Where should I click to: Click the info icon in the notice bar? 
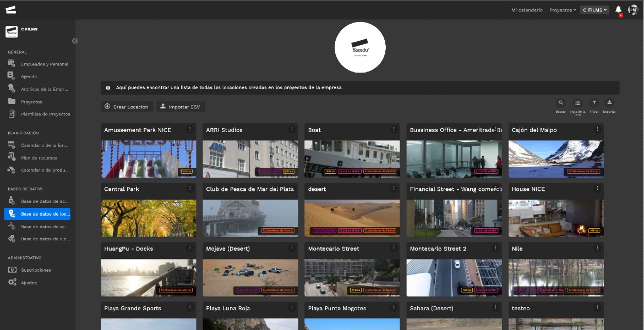(108, 88)
